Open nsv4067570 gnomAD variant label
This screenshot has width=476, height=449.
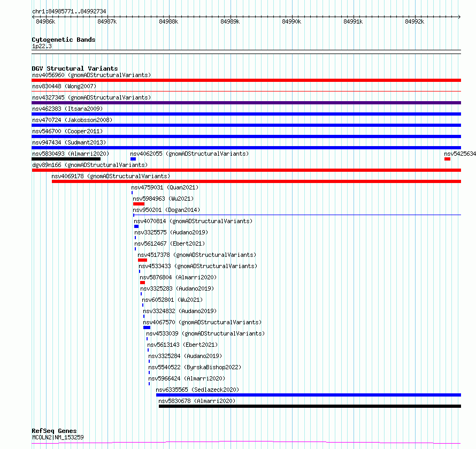tap(202, 322)
